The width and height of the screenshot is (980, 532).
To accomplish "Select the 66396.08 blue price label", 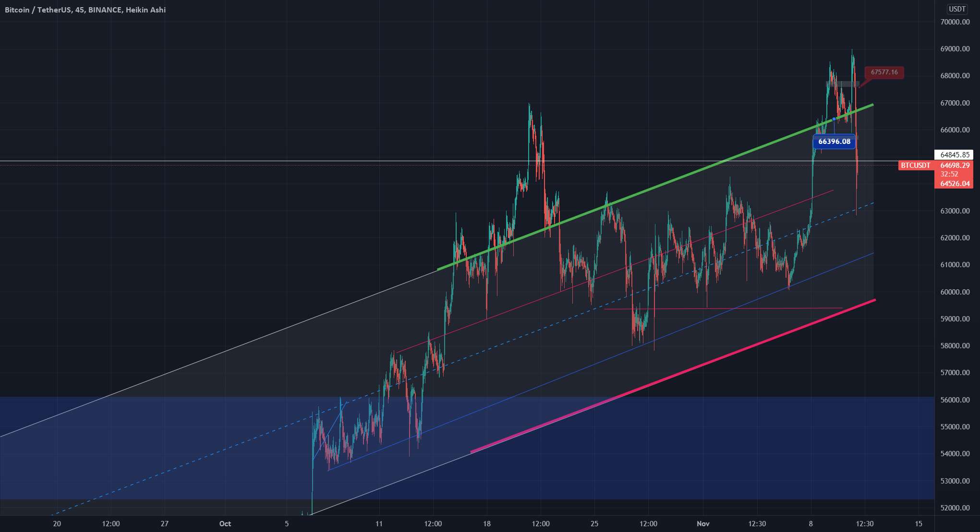I will pos(834,142).
